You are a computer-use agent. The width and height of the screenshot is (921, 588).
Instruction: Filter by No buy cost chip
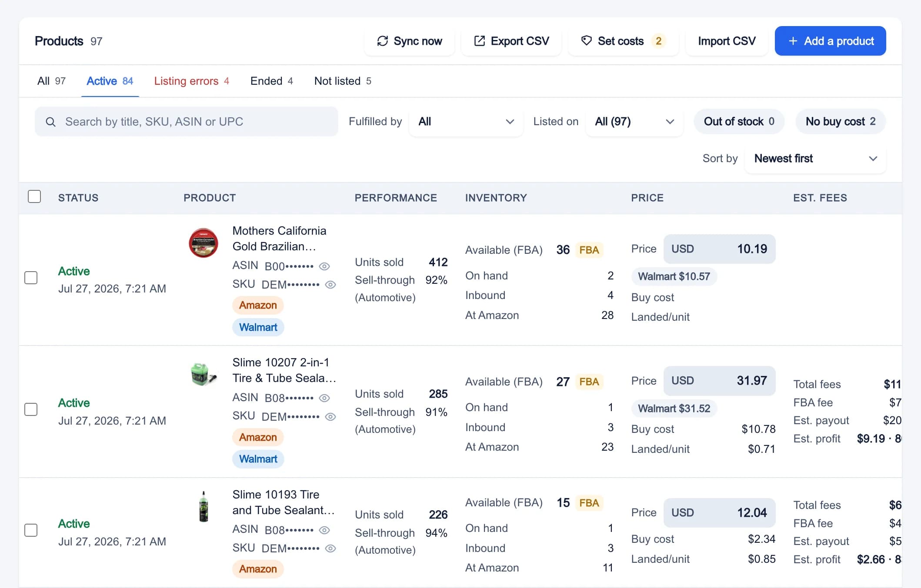(x=840, y=122)
